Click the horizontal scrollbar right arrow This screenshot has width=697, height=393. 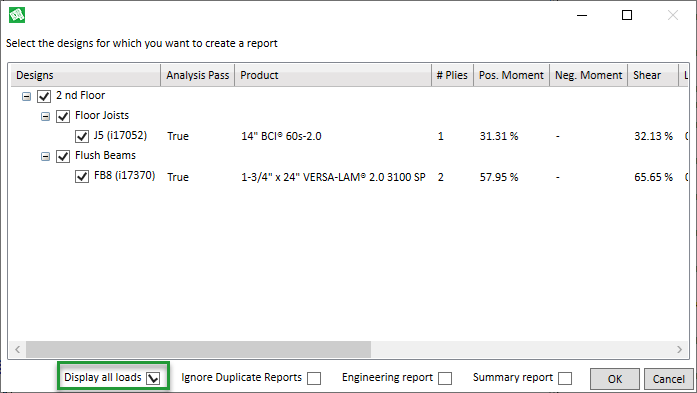click(679, 349)
